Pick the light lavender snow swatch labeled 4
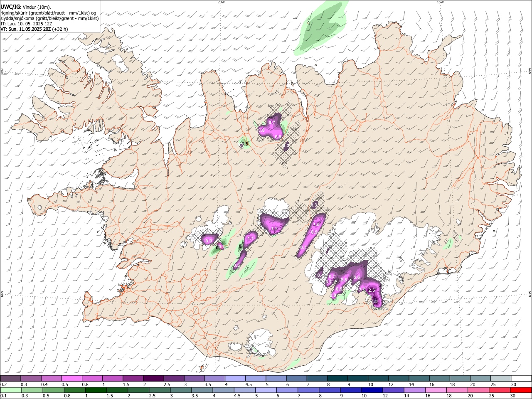 click(234, 378)
